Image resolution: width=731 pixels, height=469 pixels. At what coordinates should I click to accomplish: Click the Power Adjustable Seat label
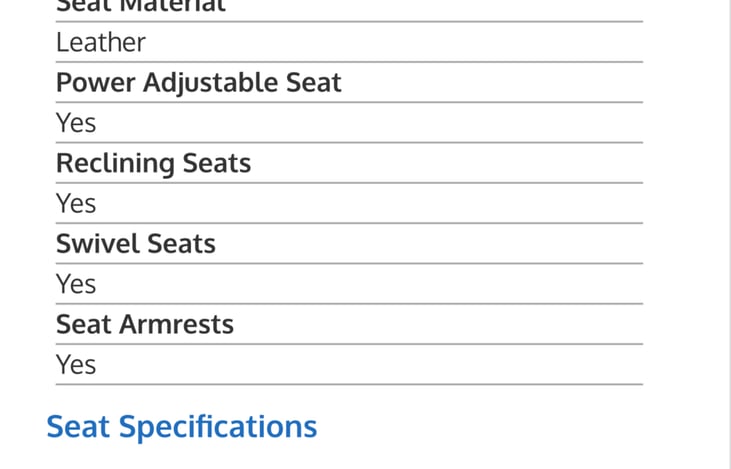click(x=198, y=82)
